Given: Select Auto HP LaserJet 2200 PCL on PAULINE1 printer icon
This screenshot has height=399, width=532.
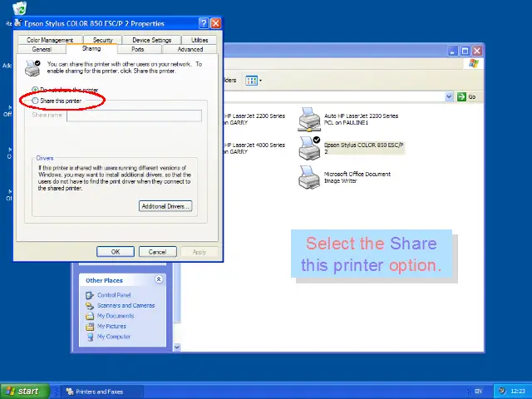Looking at the screenshot, I should coord(309,120).
